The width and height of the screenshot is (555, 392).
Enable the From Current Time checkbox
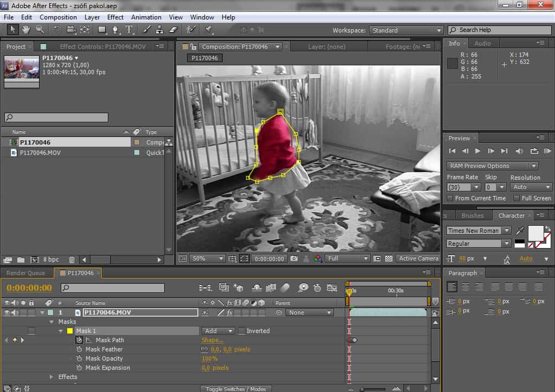pyautogui.click(x=450, y=198)
